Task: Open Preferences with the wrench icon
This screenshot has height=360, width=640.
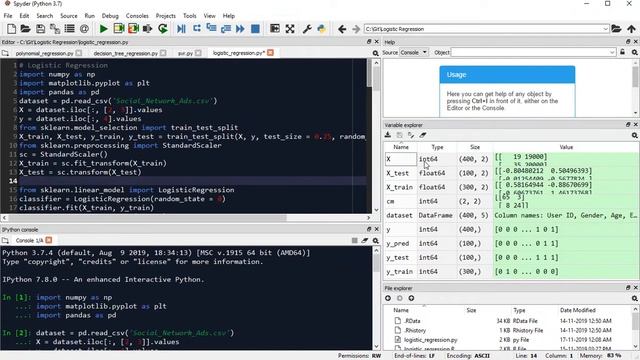Action: coord(307,29)
